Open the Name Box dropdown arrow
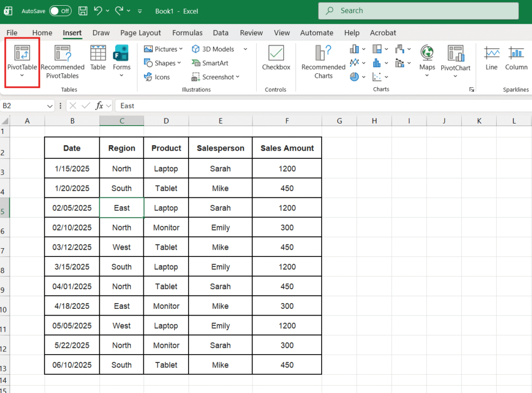Viewport: 532px width, 393px height. tap(50, 106)
